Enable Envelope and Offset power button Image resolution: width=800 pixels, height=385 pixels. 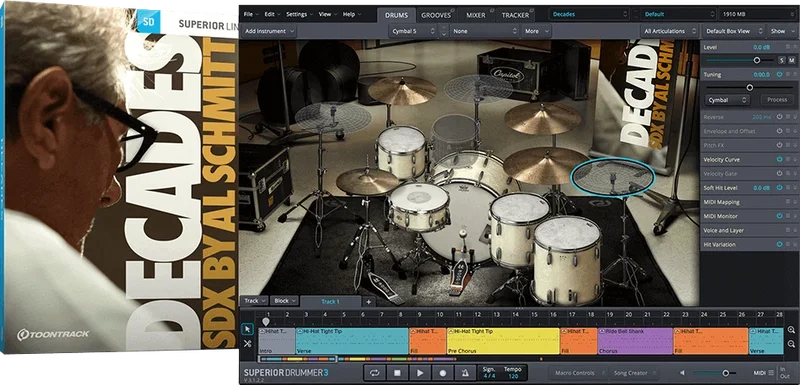[780, 131]
